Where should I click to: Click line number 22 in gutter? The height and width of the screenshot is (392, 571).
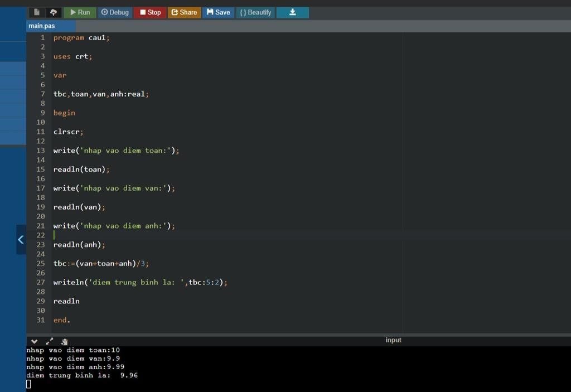coord(40,235)
